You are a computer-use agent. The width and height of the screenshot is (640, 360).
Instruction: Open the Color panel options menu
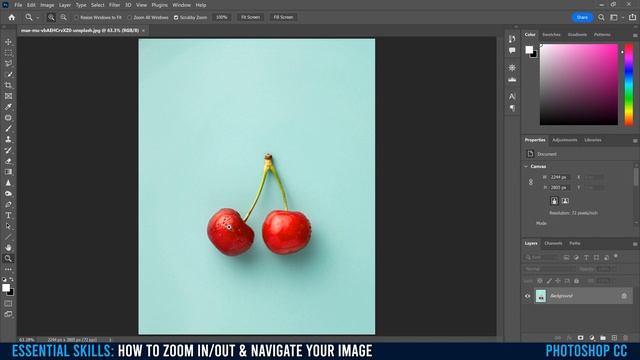pos(635,36)
